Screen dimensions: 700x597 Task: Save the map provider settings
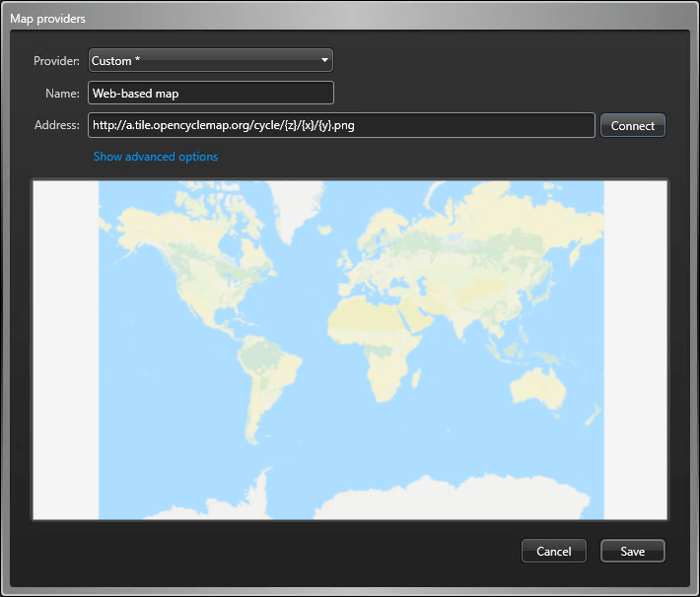pyautogui.click(x=632, y=551)
